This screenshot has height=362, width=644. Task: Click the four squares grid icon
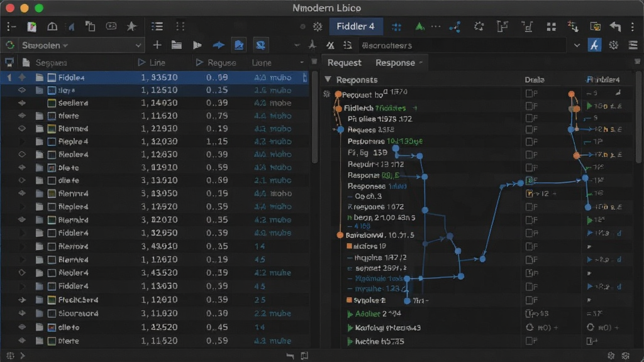[551, 27]
